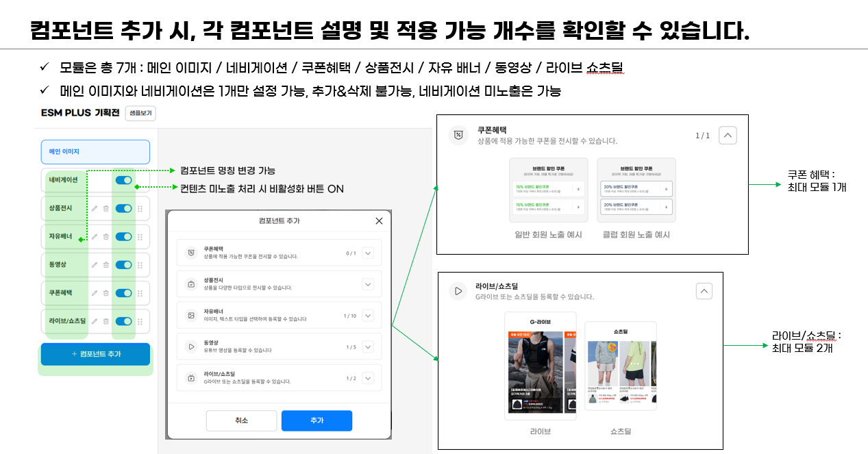Click the 자유배너 image icon in the 컴포넌트 추가 dialog
The image size is (868, 454).
(x=191, y=315)
